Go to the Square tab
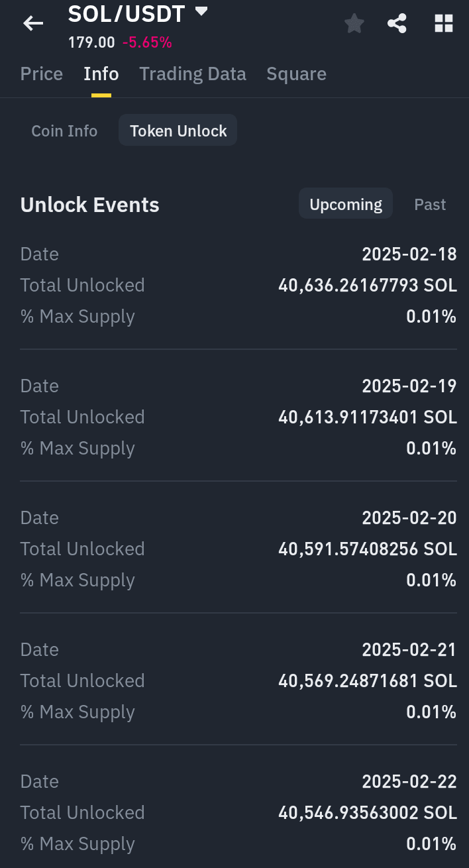The width and height of the screenshot is (469, 868). tap(296, 74)
